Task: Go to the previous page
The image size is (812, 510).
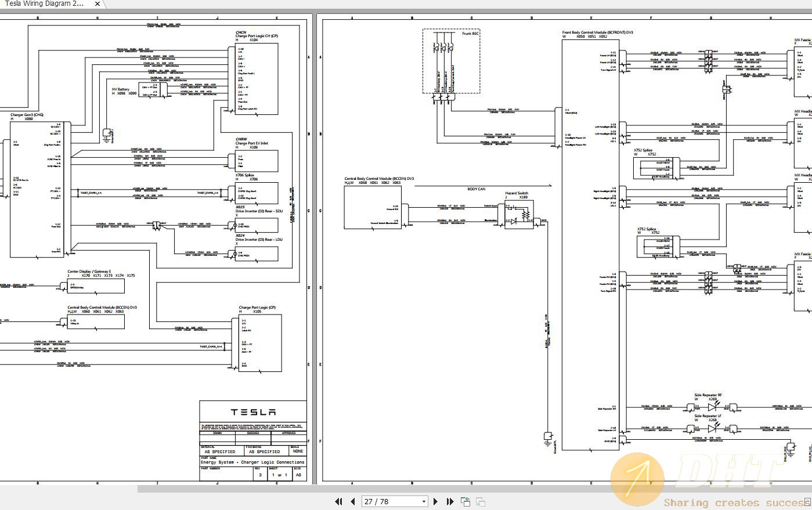Action: pos(352,501)
